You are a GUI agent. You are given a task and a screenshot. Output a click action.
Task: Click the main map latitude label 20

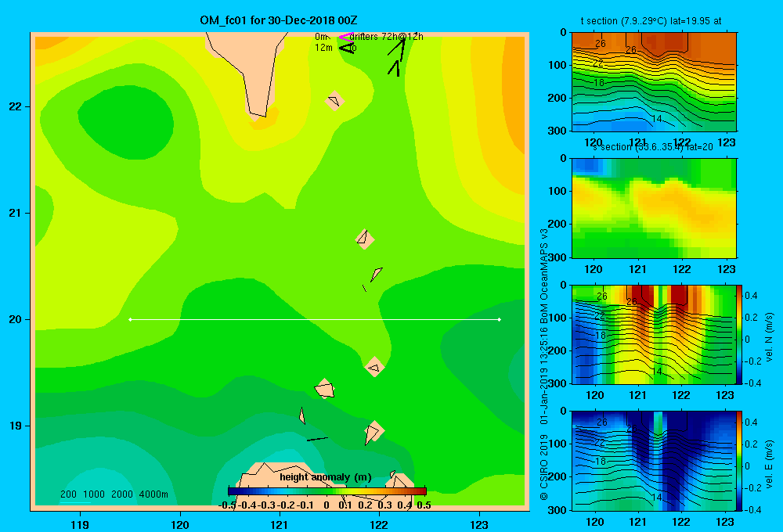(x=16, y=319)
